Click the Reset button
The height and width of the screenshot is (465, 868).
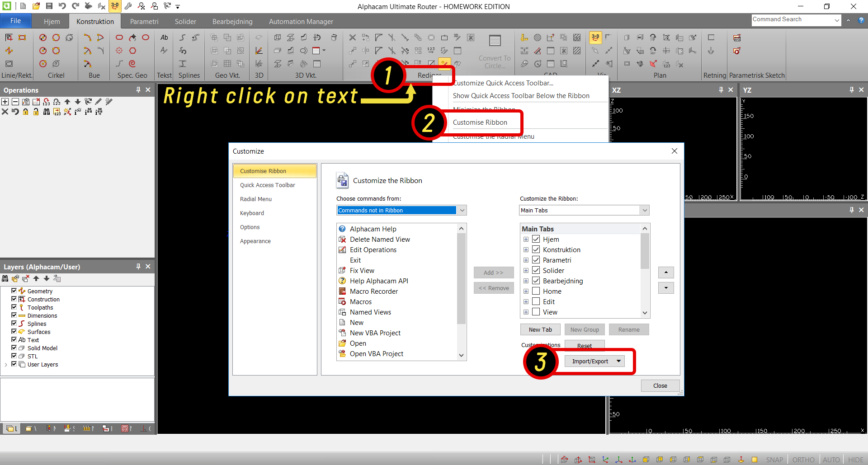coord(585,346)
